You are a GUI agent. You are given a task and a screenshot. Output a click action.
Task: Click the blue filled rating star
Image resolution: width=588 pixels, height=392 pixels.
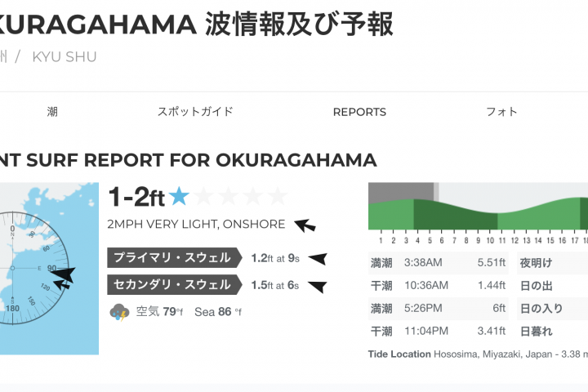pyautogui.click(x=179, y=197)
